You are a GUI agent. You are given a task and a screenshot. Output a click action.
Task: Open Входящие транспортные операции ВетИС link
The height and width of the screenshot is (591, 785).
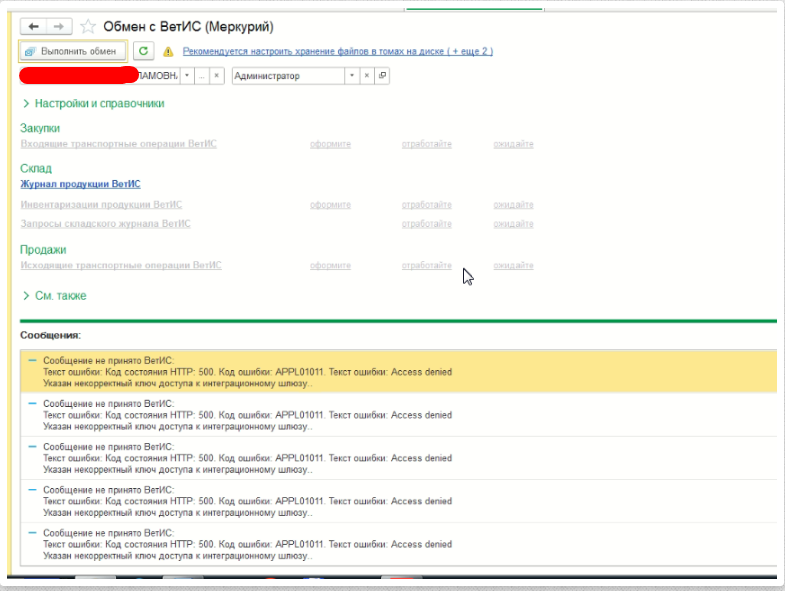tap(118, 144)
